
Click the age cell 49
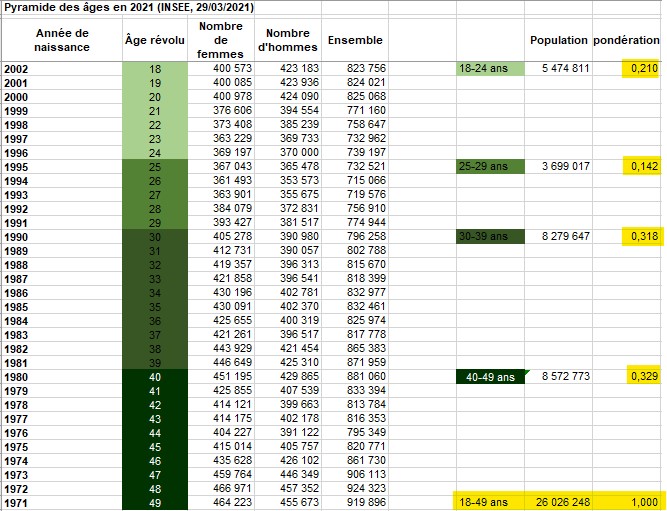(x=155, y=503)
